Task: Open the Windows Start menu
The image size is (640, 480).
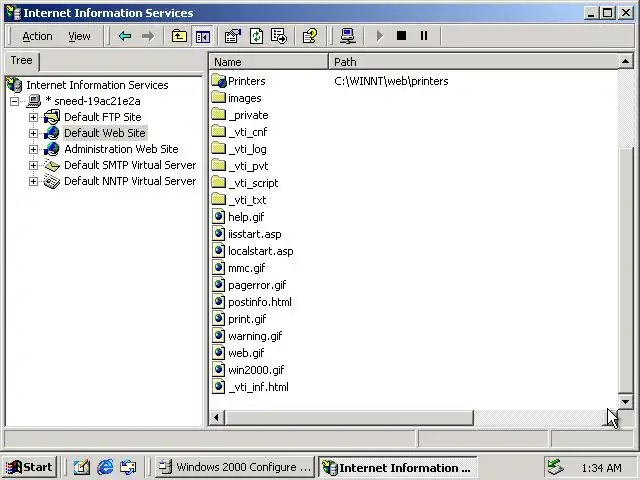Action: (29, 467)
